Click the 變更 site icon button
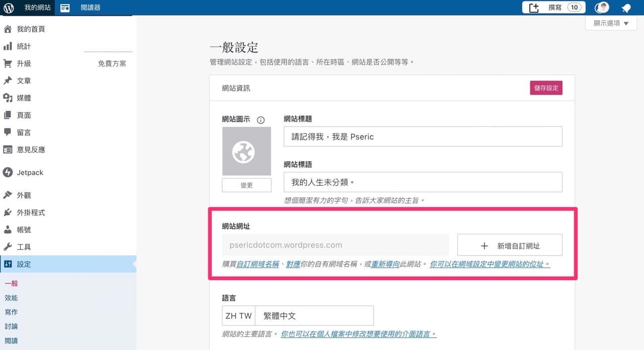644x350 pixels. tap(247, 185)
